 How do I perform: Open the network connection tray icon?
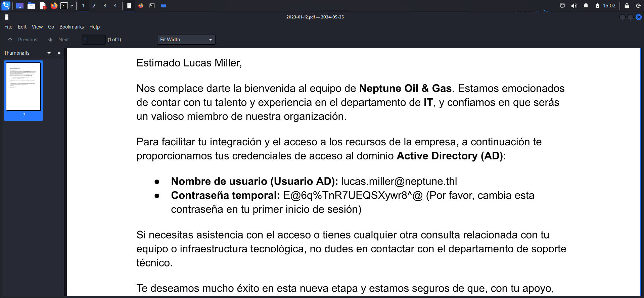(x=562, y=6)
